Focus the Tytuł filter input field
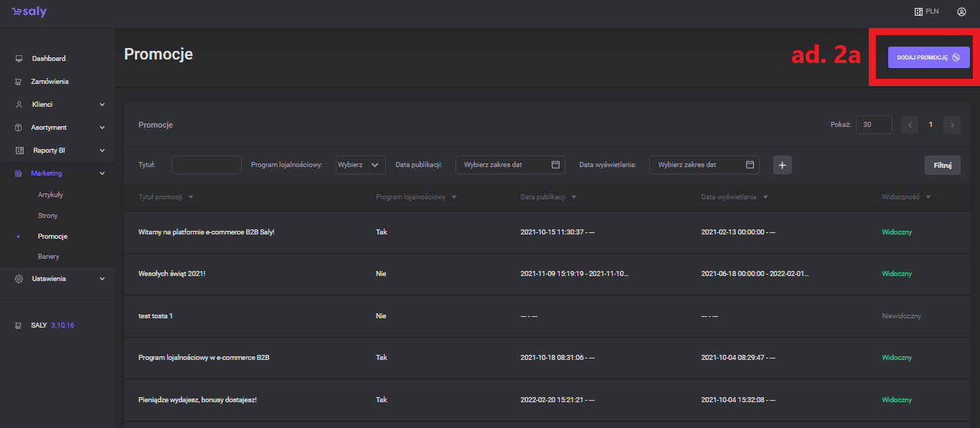This screenshot has height=428, width=980. click(207, 165)
